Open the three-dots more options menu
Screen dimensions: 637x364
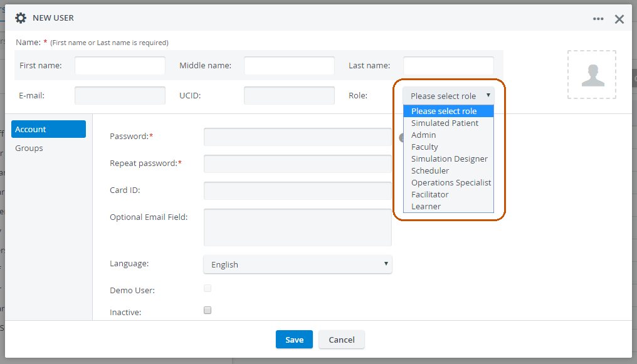(x=598, y=19)
